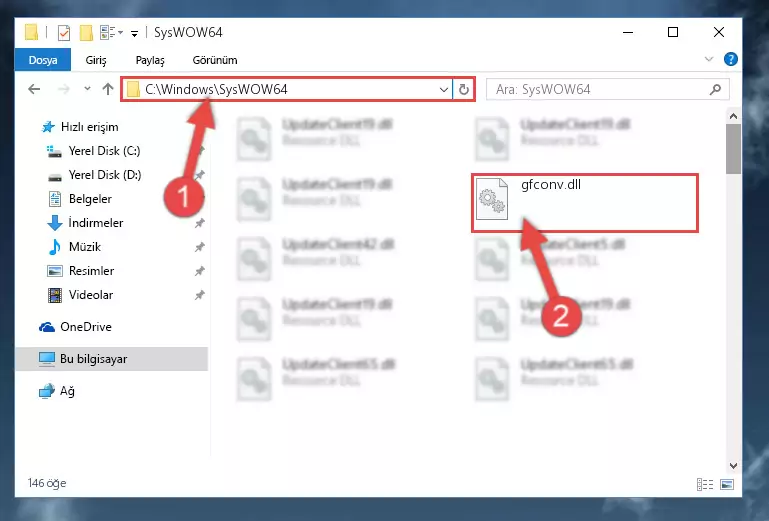Click the back navigation arrow

point(34,89)
